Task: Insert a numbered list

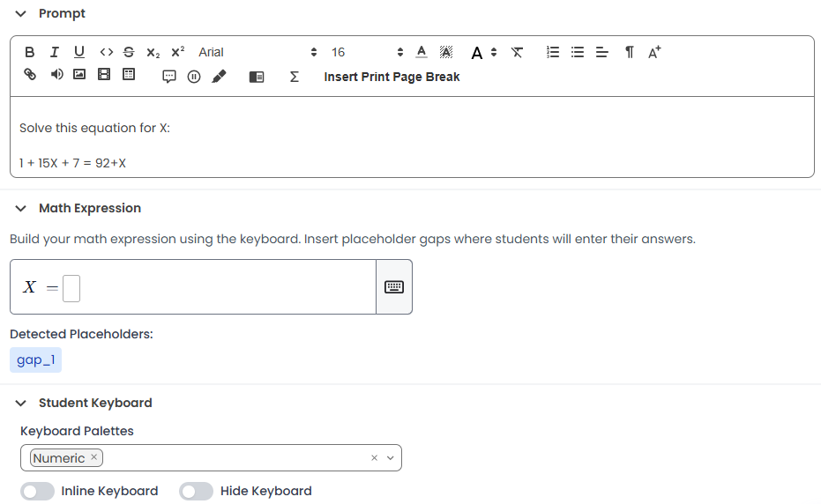Action: click(553, 52)
